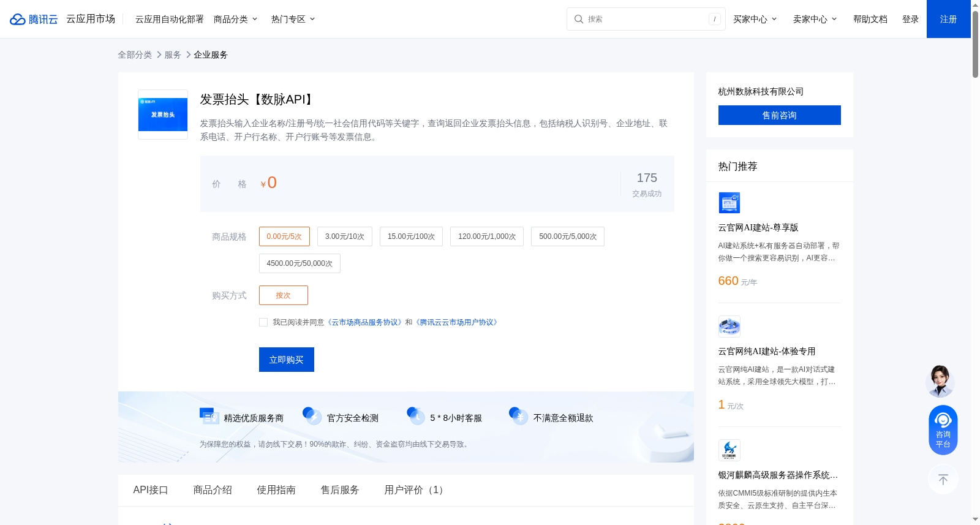Open 帮助文档 in the top navigation
The image size is (980, 525).
[870, 19]
